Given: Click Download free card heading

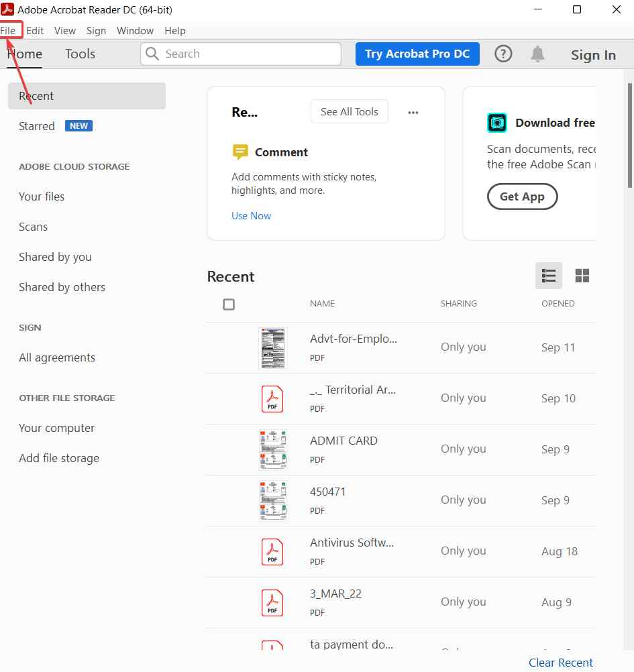Looking at the screenshot, I should tap(555, 123).
